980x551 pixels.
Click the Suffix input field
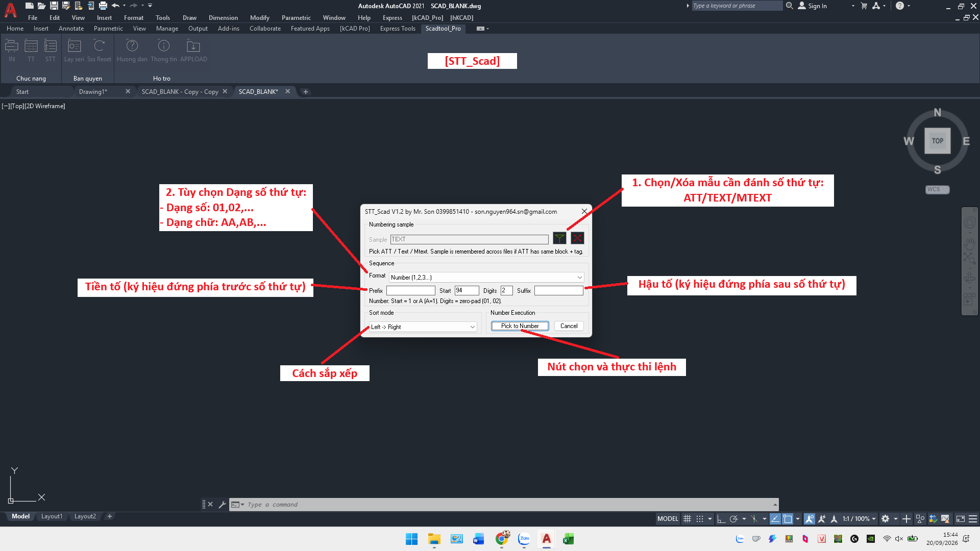pos(559,291)
